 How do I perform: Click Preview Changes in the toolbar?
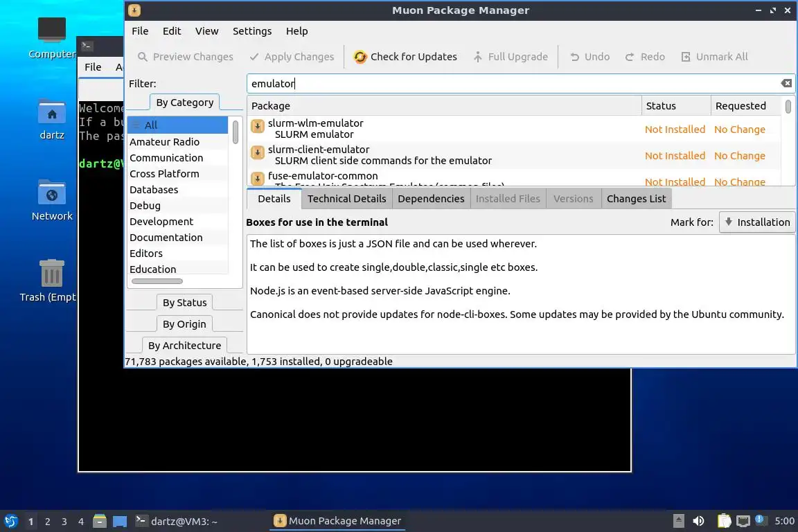click(x=185, y=57)
